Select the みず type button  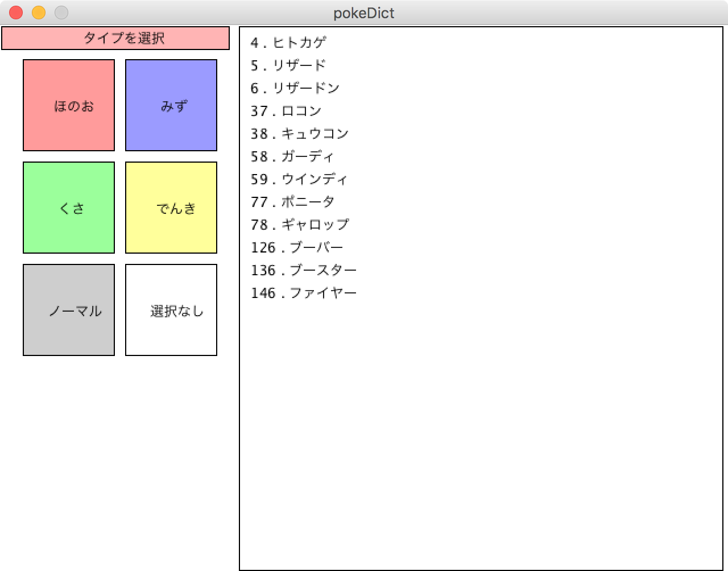tap(171, 105)
